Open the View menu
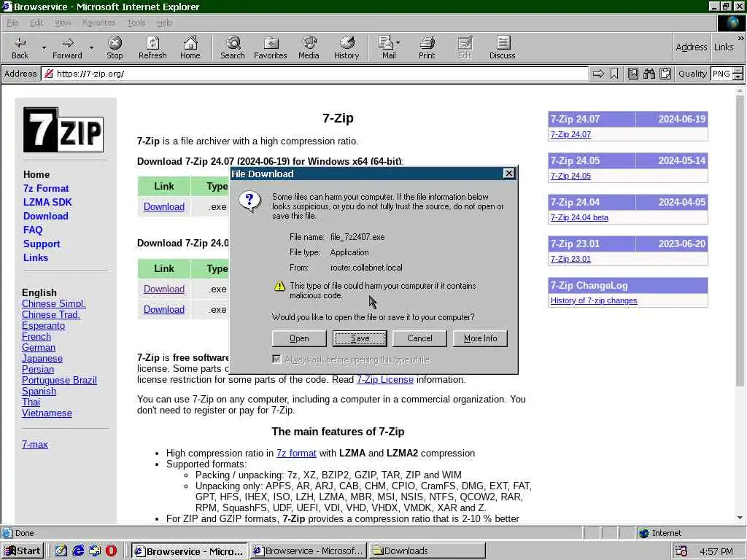This screenshot has width=747, height=560. pyautogui.click(x=63, y=23)
